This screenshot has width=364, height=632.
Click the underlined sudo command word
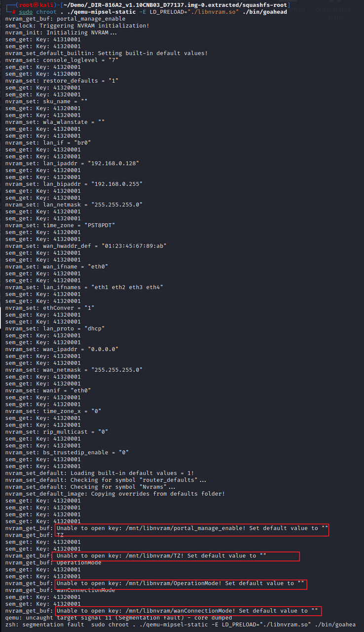point(26,12)
